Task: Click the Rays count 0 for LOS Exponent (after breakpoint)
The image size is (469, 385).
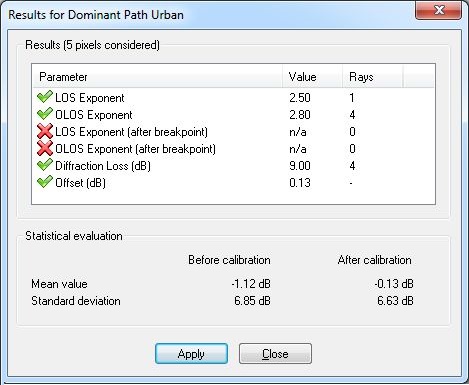Action: (352, 132)
